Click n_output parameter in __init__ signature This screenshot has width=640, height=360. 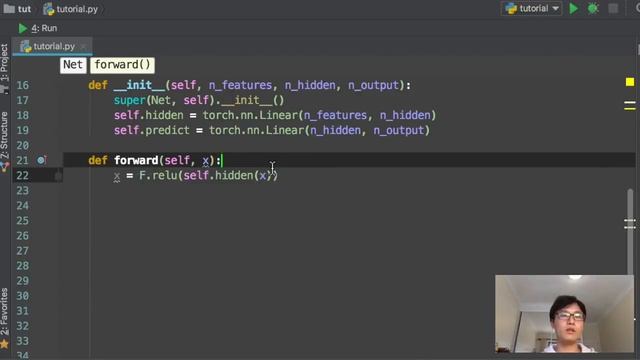(x=373, y=85)
